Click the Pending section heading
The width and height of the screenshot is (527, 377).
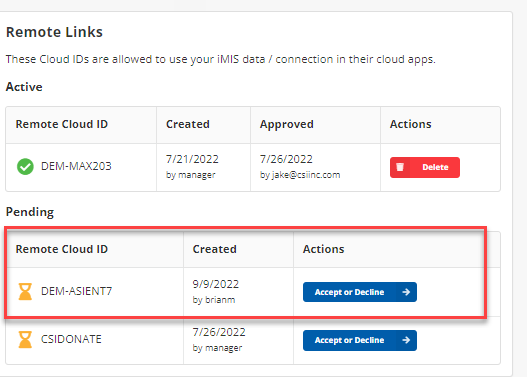point(30,212)
